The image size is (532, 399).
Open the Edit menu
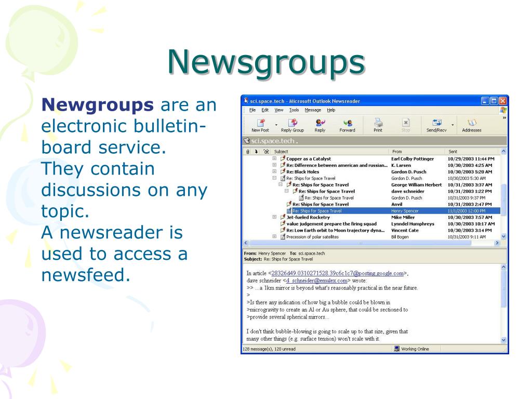(x=265, y=110)
